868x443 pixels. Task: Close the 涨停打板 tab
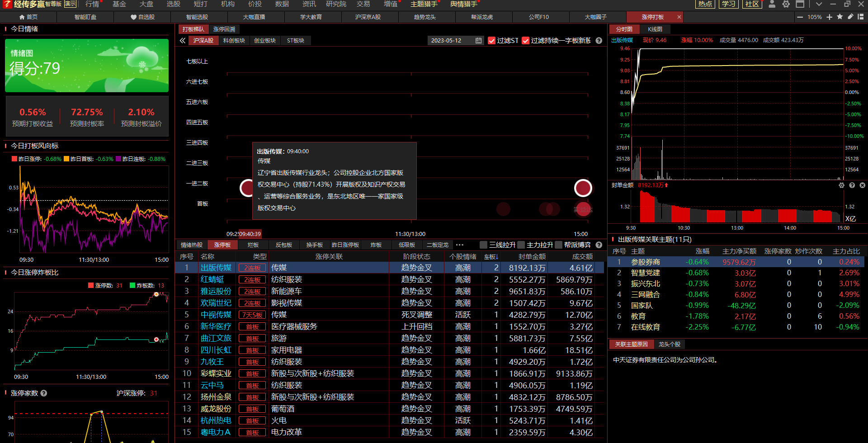[x=679, y=17]
